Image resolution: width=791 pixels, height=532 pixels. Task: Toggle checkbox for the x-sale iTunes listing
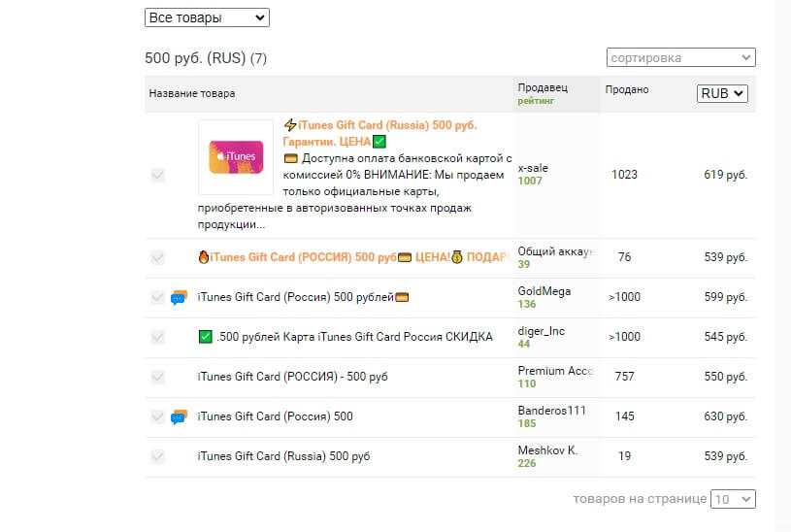[x=157, y=175]
